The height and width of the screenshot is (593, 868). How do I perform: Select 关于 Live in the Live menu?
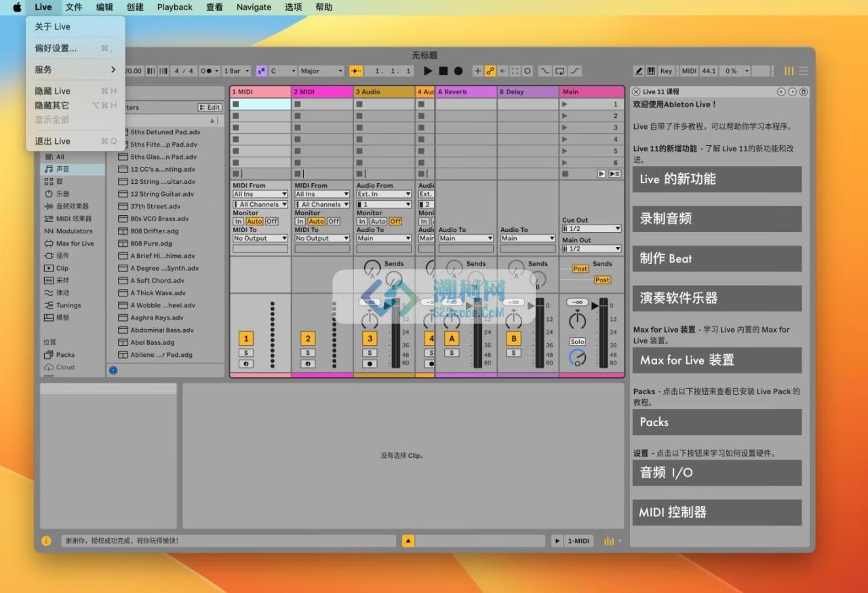pos(53,26)
